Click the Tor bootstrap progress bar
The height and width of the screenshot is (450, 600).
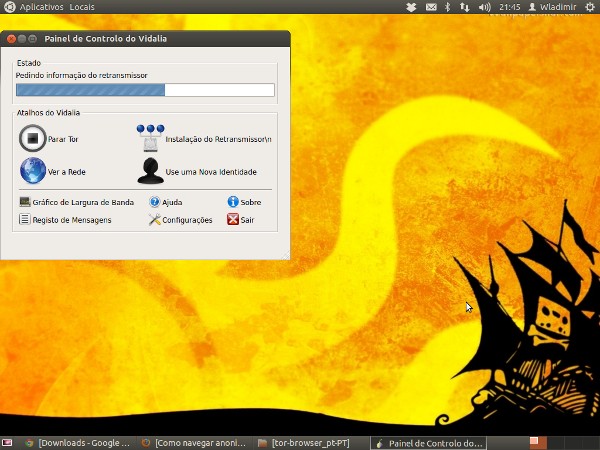(x=145, y=90)
